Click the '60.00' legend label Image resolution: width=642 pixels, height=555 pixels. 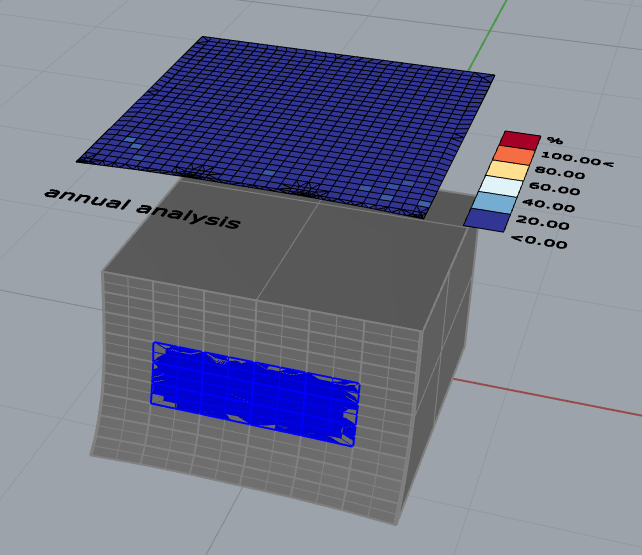[554, 189]
